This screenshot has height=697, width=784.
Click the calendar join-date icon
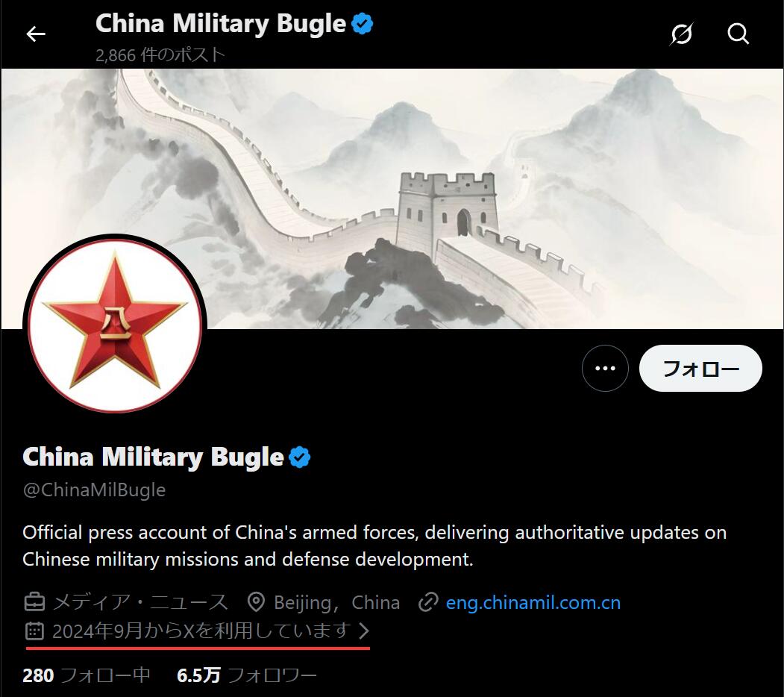point(34,631)
